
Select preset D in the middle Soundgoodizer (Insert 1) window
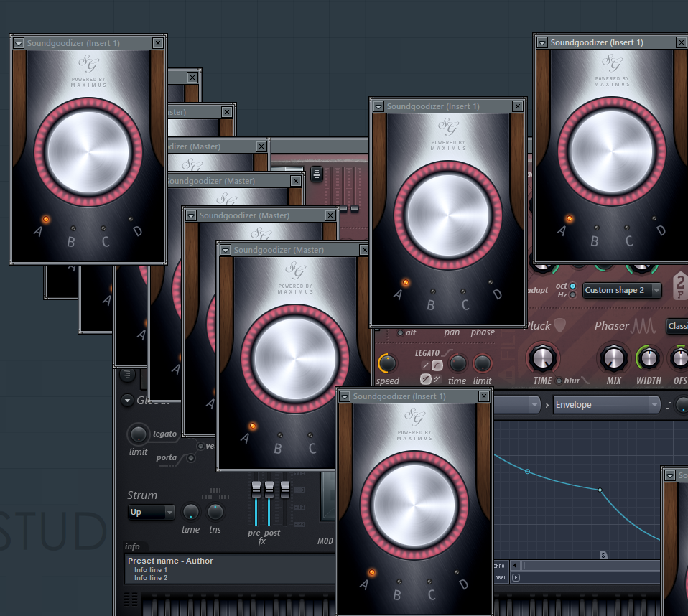tap(490, 282)
